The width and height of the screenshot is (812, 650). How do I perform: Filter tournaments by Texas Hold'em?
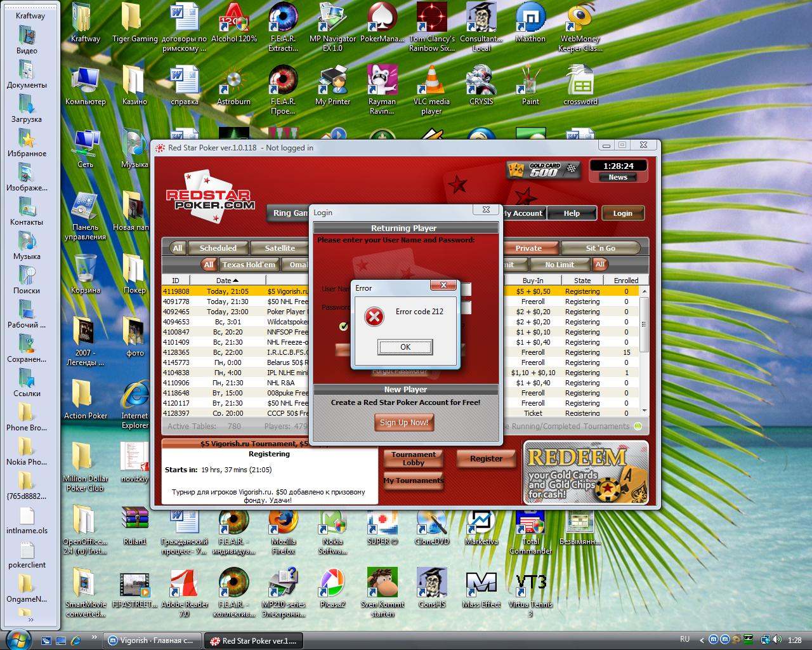click(x=249, y=265)
